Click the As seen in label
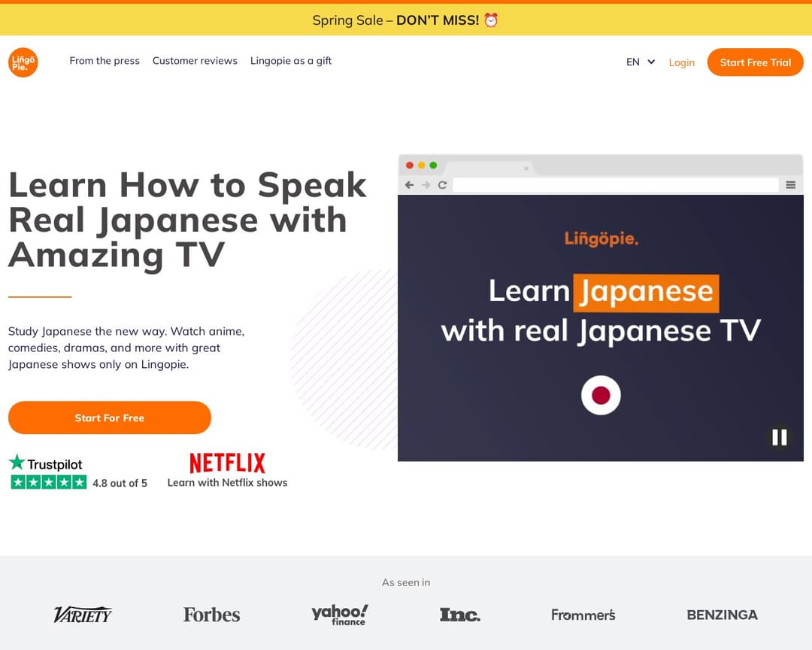This screenshot has width=812, height=650. [x=406, y=582]
